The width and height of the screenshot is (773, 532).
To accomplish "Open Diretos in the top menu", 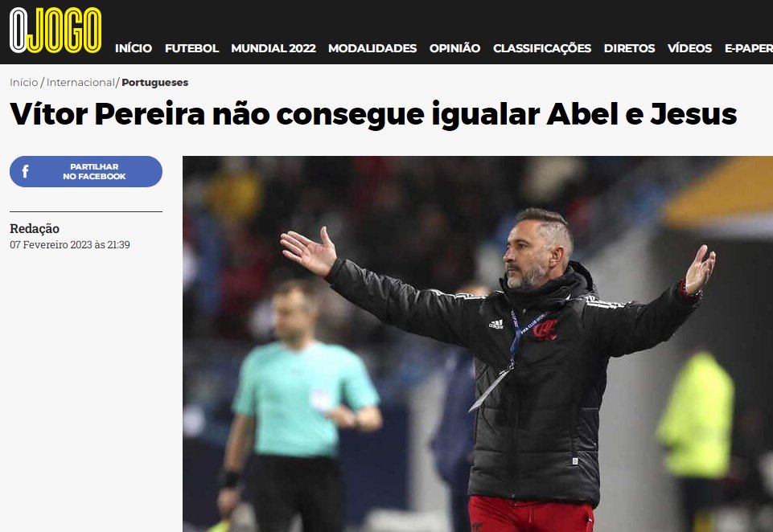I will [x=629, y=48].
